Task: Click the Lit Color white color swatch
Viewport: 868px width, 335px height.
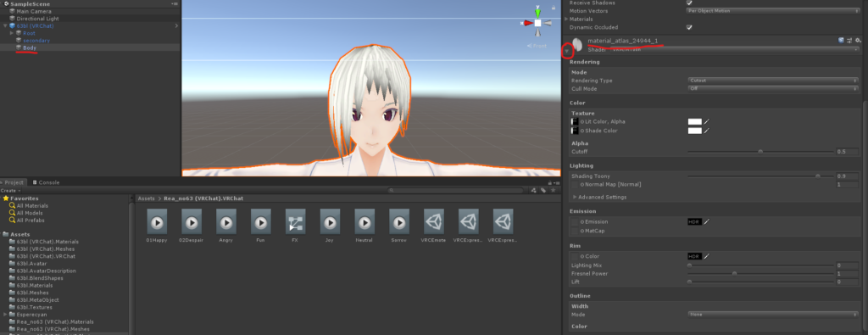Action: 695,121
